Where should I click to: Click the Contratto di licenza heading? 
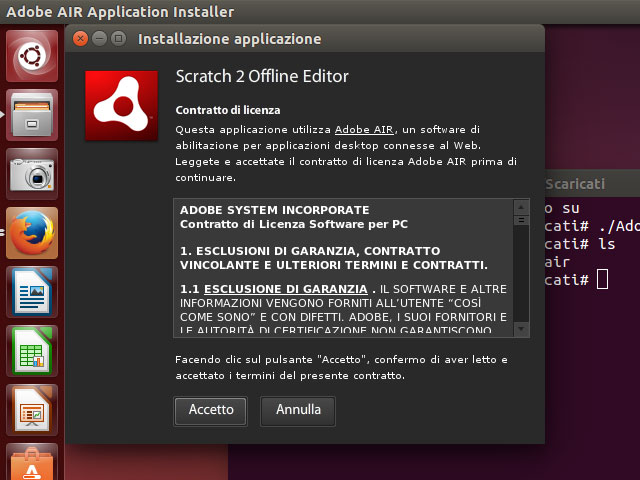pos(228,110)
